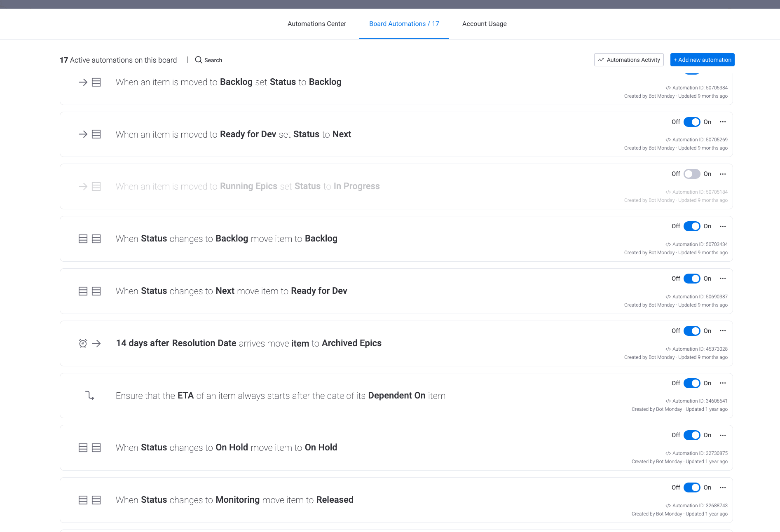Viewport: 780px width, 532px height.
Task: Open three-dot menu for Status changes to Next
Action: (723, 279)
